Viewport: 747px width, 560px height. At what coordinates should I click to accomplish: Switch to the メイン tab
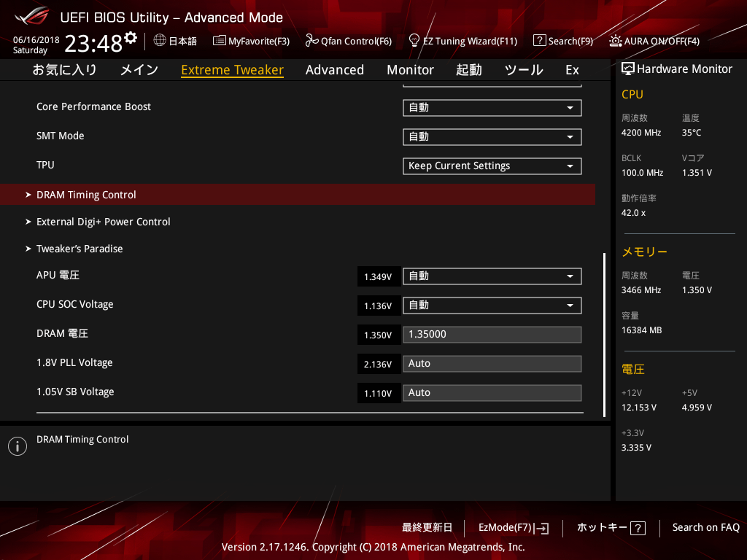pyautogui.click(x=139, y=70)
